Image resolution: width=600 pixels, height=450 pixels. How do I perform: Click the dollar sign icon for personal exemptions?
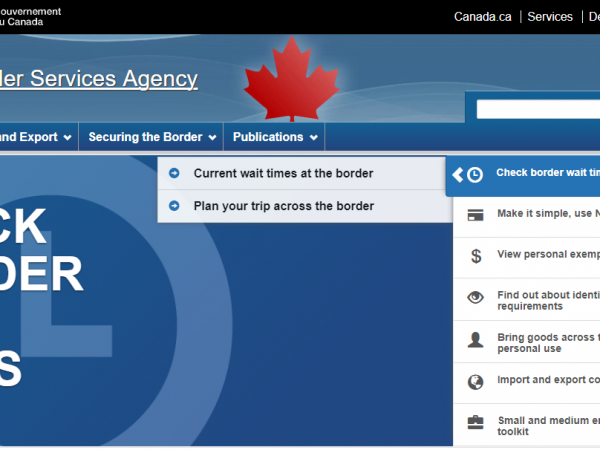click(x=476, y=255)
